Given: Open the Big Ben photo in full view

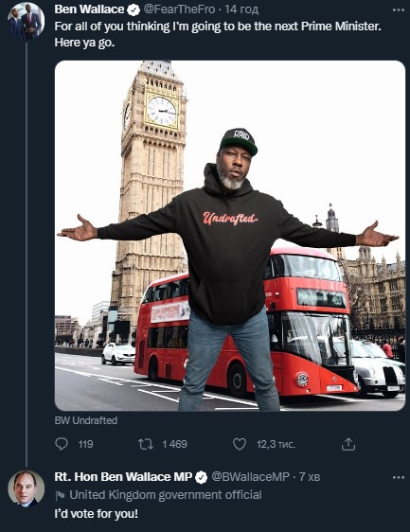Looking at the screenshot, I should 230,236.
